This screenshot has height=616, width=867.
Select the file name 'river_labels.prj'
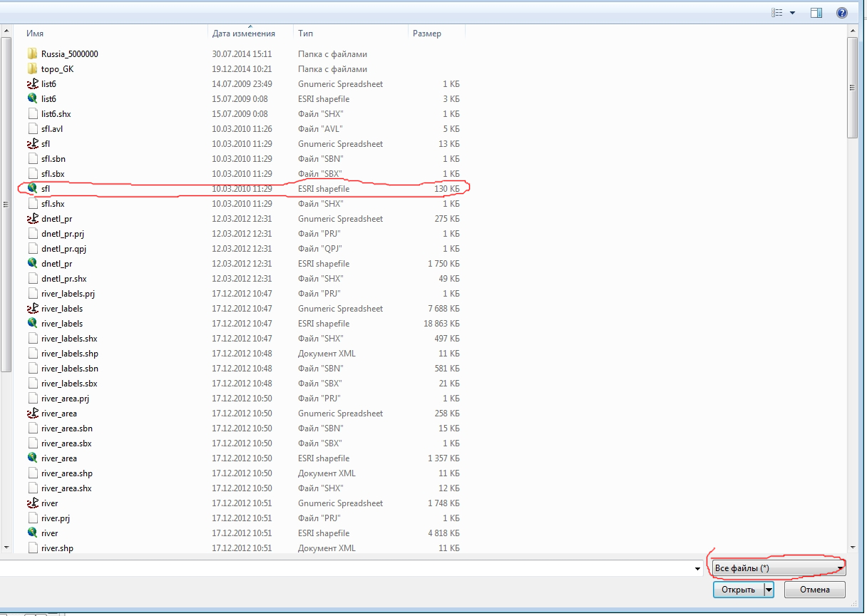pyautogui.click(x=68, y=294)
